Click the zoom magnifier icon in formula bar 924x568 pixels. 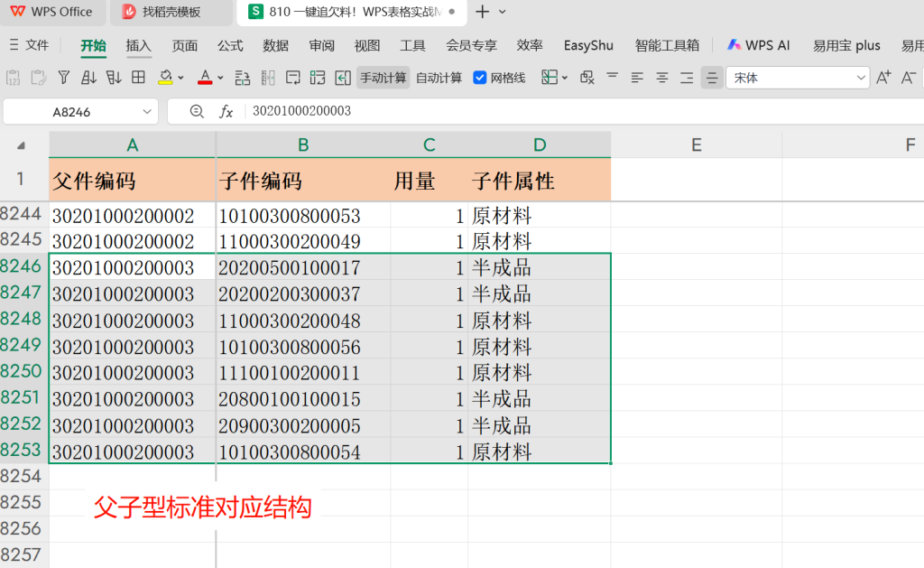coord(197,111)
